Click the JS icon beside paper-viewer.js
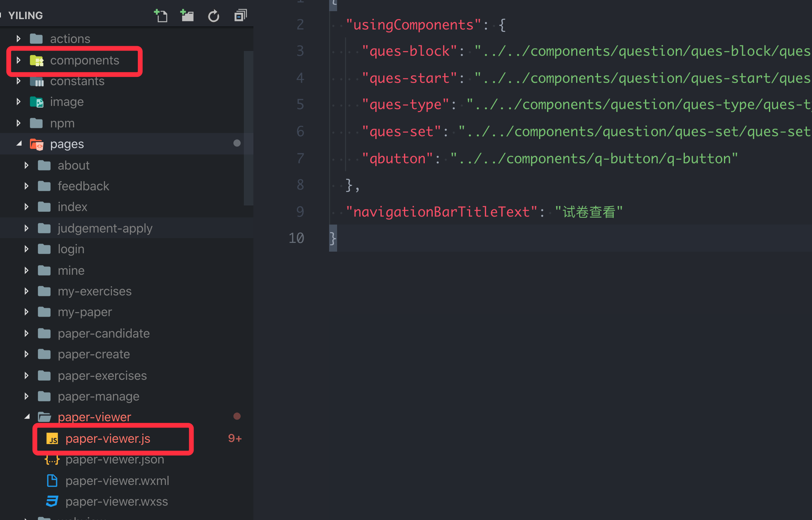This screenshot has width=812, height=520. tap(52, 438)
